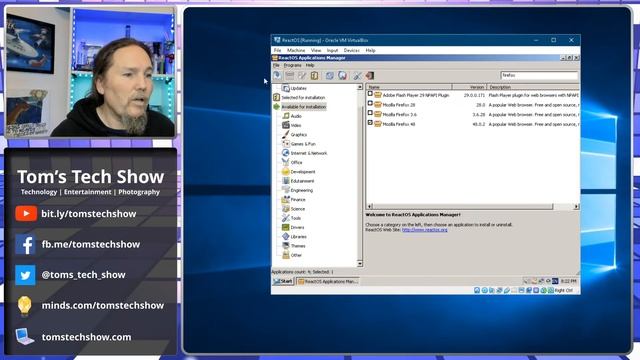The height and width of the screenshot is (360, 640).
Task: Select the Updates category
Action: (298, 88)
